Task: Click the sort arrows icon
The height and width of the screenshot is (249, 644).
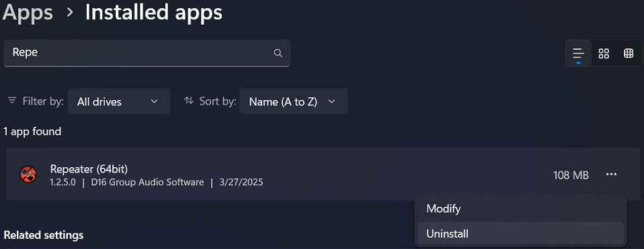Action: click(189, 101)
